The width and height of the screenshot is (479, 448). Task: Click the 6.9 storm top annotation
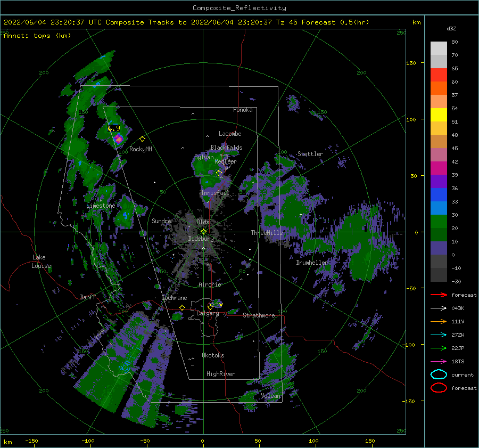click(x=114, y=128)
